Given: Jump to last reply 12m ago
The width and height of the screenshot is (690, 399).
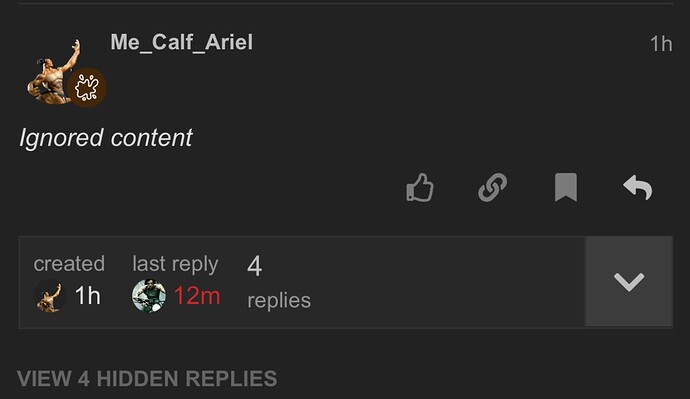Looking at the screenshot, I should [x=197, y=296].
